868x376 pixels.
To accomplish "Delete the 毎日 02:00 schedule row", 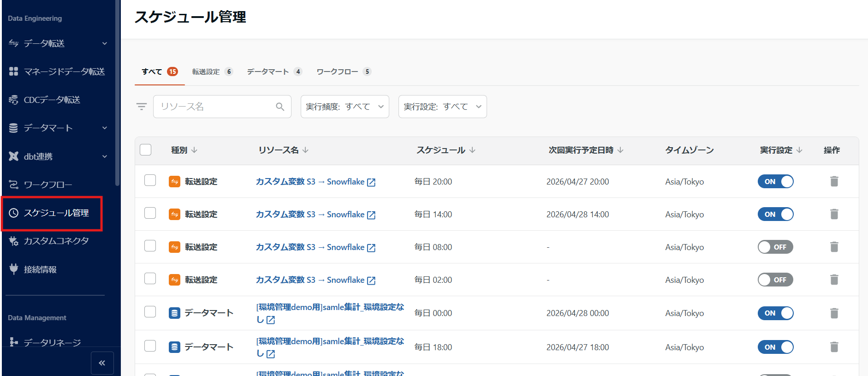I will click(x=834, y=280).
